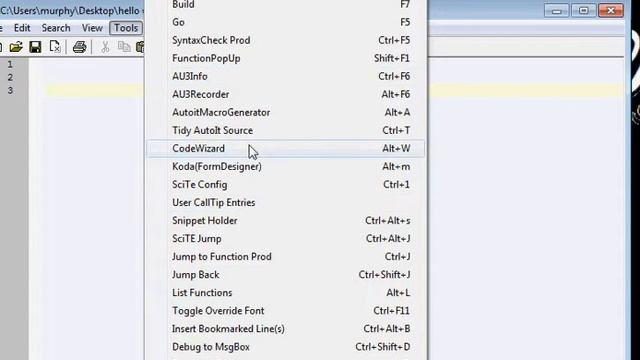Screen dimensions: 640x360
Task: Open Snippet Holder entry
Action: tap(285, 220)
